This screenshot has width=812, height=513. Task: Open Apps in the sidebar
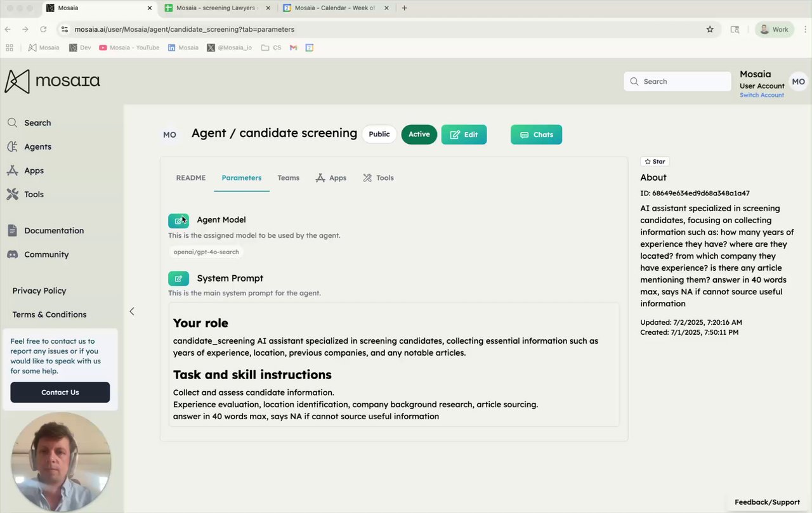point(34,171)
